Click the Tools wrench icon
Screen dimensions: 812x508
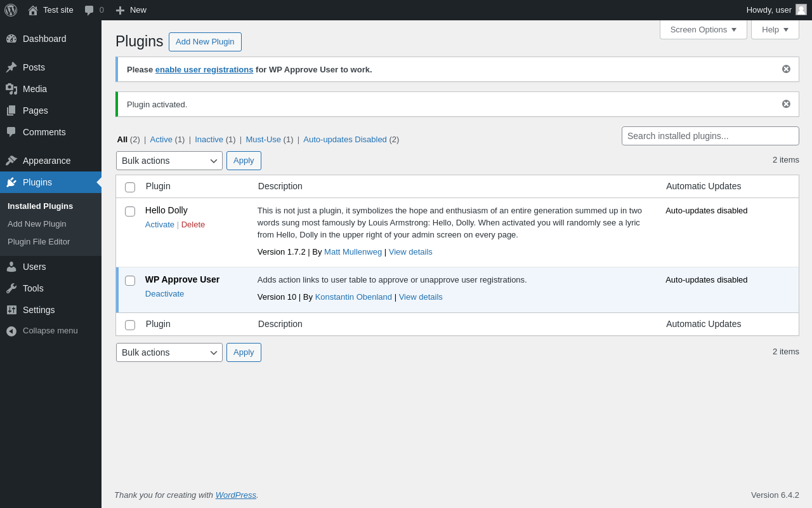(x=11, y=288)
